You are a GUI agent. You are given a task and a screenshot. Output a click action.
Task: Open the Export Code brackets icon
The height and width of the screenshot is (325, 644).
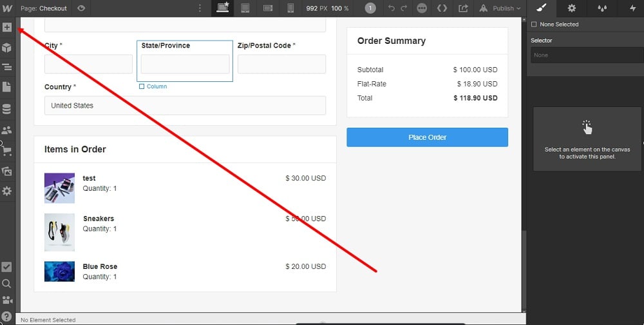pyautogui.click(x=442, y=8)
